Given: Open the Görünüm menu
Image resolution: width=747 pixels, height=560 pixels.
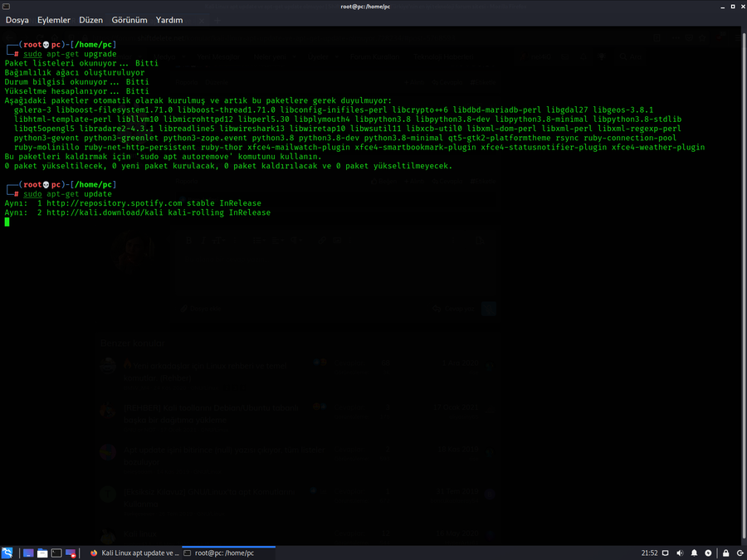Looking at the screenshot, I should (x=129, y=20).
